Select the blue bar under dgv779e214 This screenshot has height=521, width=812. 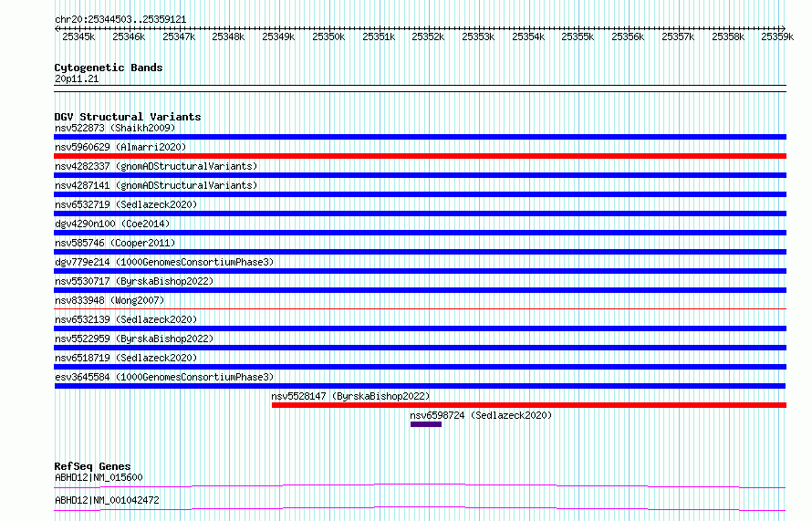pos(420,271)
